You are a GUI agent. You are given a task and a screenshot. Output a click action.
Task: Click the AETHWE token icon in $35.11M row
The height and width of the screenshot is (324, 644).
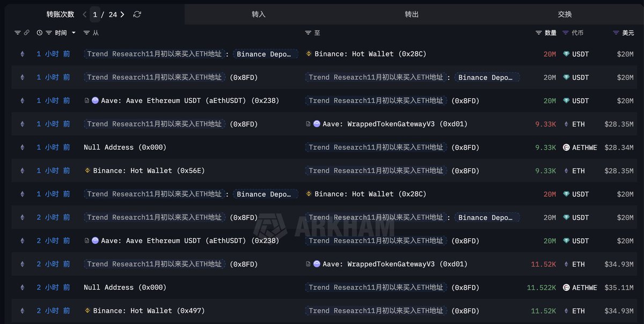pyautogui.click(x=566, y=288)
